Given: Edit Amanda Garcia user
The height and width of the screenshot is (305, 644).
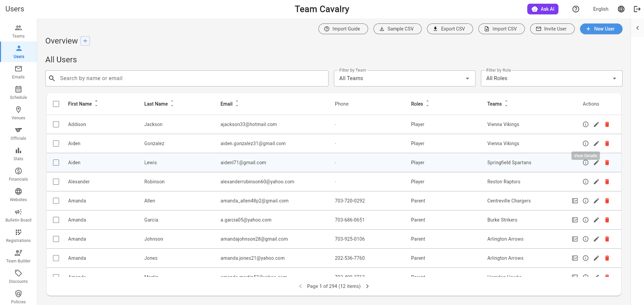Looking at the screenshot, I should pyautogui.click(x=596, y=220).
